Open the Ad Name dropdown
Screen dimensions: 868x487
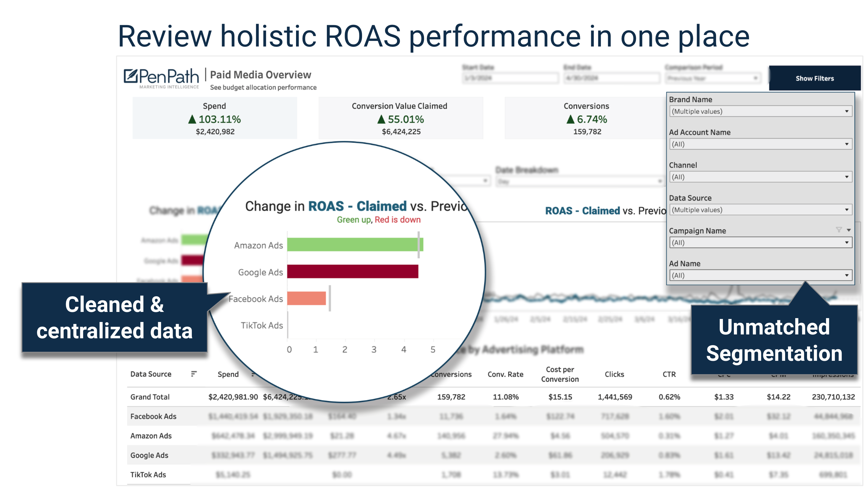pos(761,275)
